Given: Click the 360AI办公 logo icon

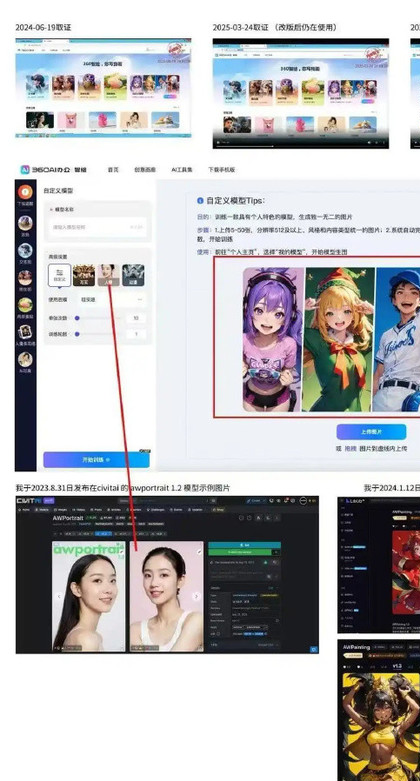Looking at the screenshot, I should pos(25,170).
